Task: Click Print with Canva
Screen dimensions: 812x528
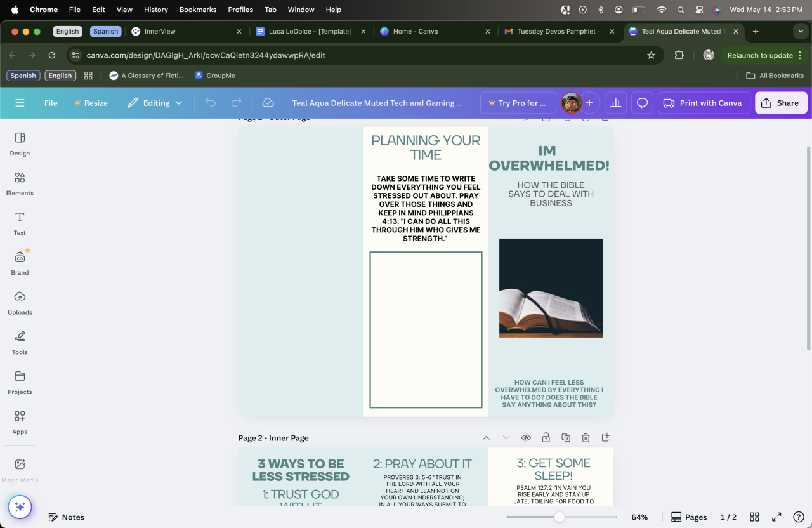Action: (x=704, y=103)
